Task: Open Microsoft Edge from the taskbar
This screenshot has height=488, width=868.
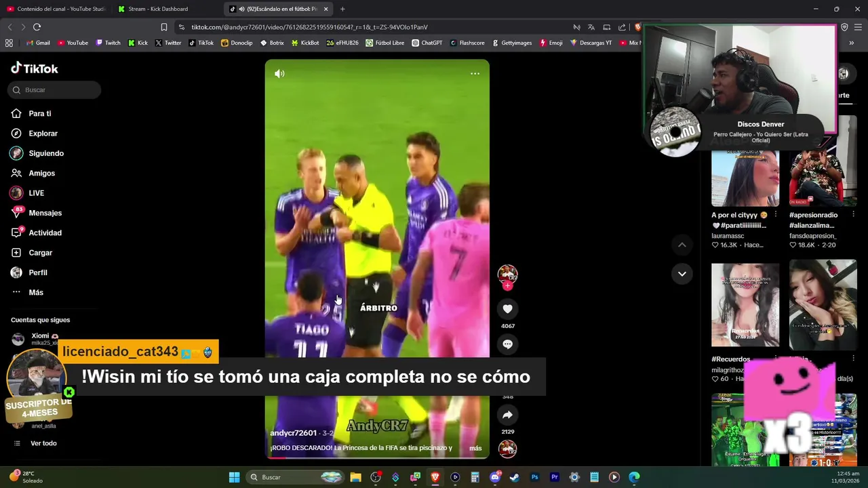Action: [634, 477]
